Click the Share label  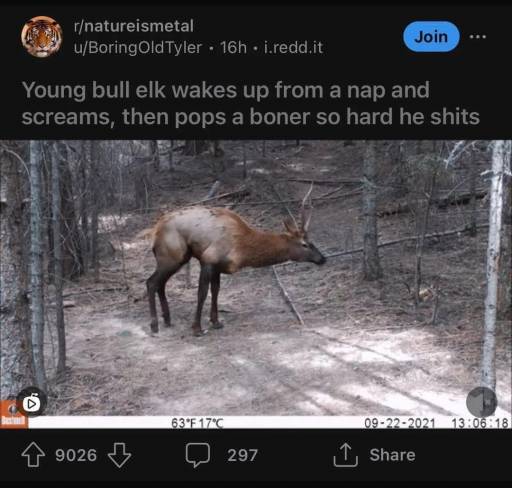point(392,455)
